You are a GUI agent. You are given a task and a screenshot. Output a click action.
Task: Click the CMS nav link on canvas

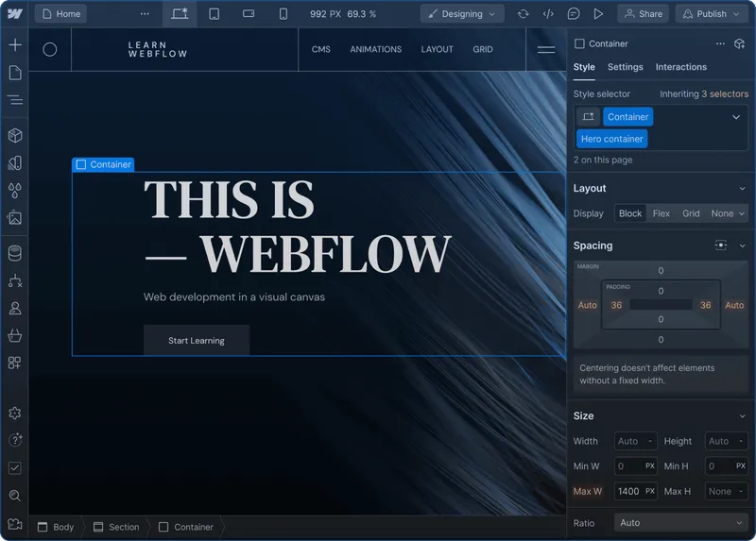[x=320, y=49]
